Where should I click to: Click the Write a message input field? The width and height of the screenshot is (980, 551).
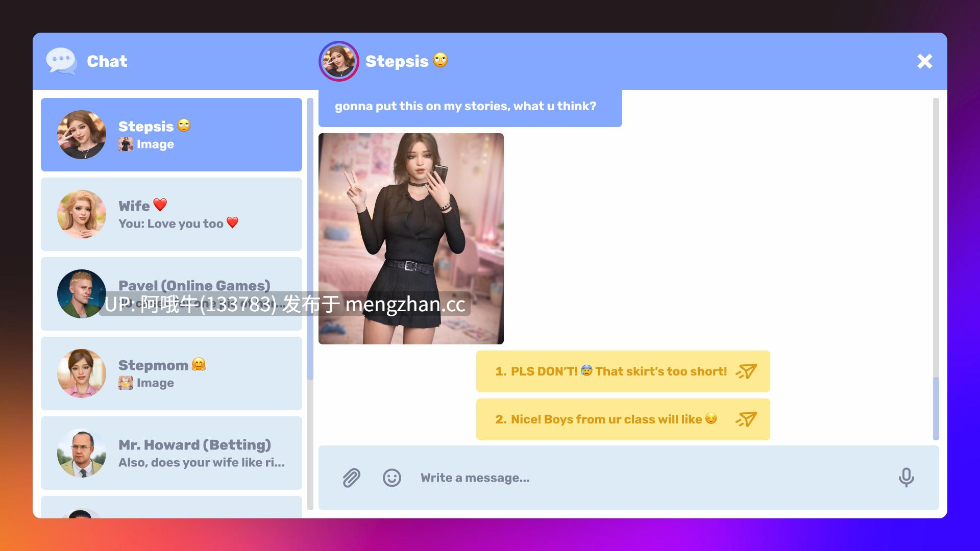point(628,478)
